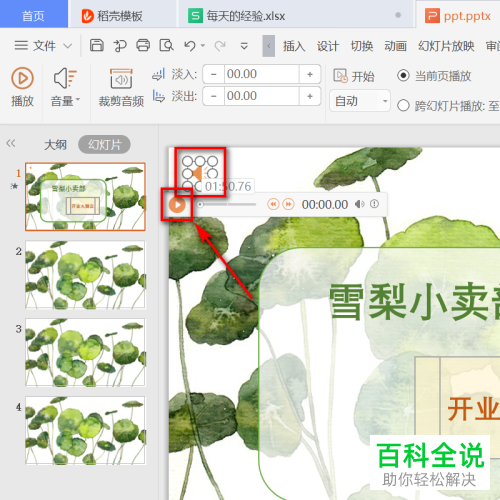
Task: Open the 设计 ribbon tab
Action: [x=328, y=46]
